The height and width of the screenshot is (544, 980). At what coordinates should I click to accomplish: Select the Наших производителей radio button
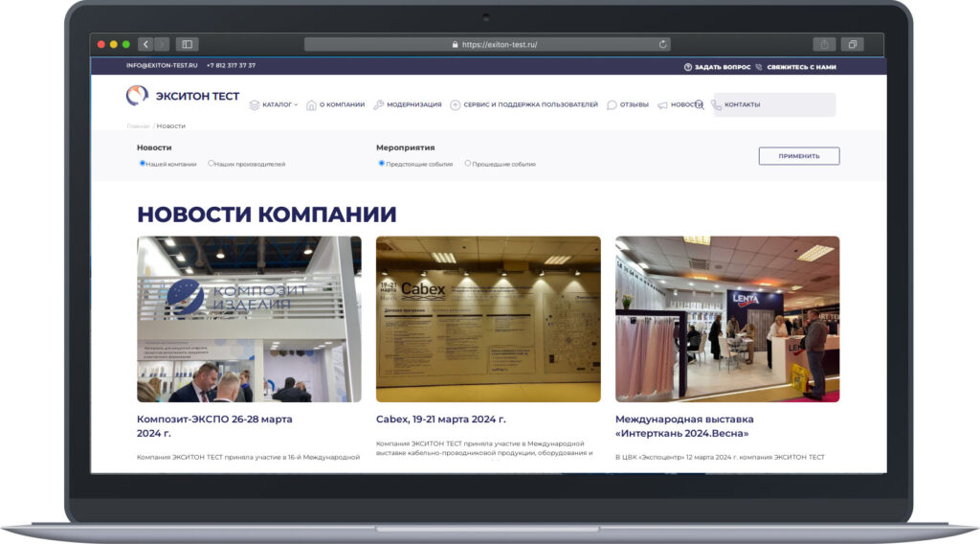click(x=211, y=163)
